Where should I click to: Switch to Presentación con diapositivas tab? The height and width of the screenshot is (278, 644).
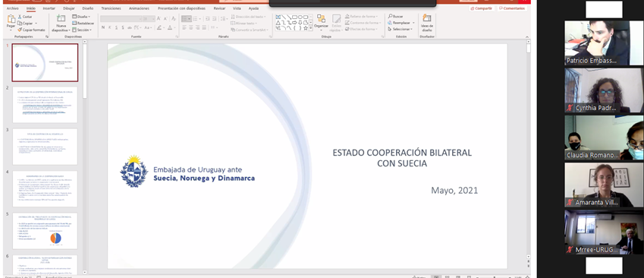click(x=182, y=8)
